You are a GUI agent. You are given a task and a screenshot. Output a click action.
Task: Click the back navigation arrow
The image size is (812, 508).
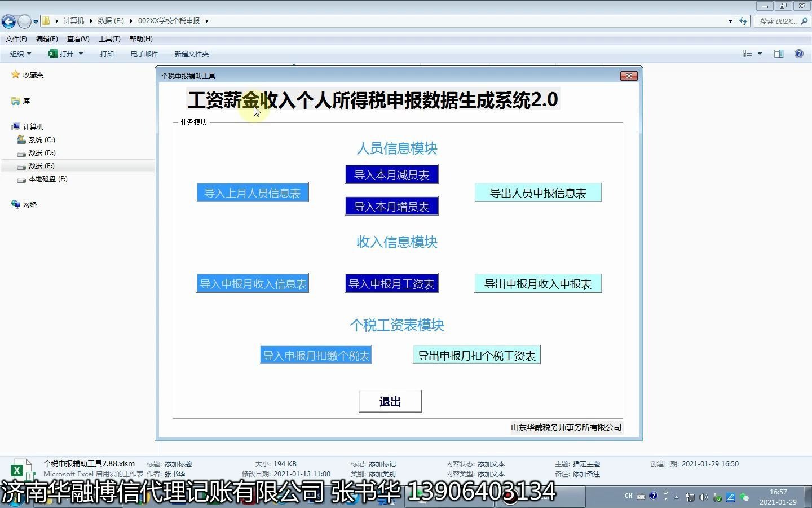tap(8, 21)
